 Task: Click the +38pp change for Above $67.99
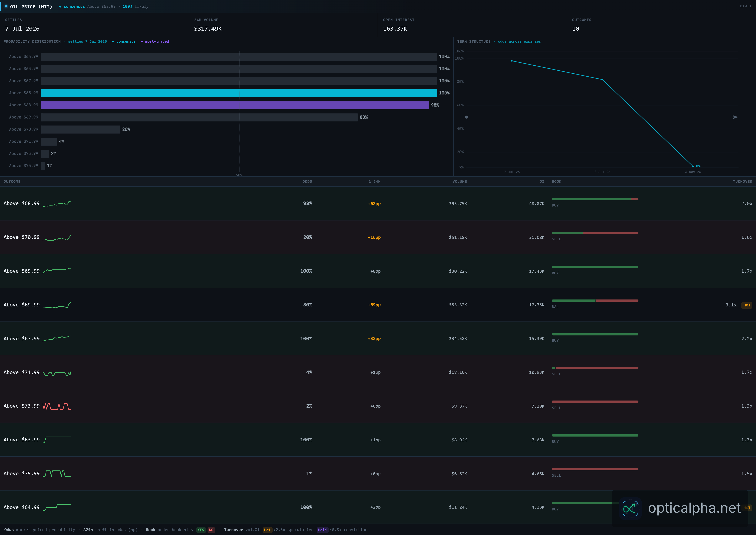(374, 339)
